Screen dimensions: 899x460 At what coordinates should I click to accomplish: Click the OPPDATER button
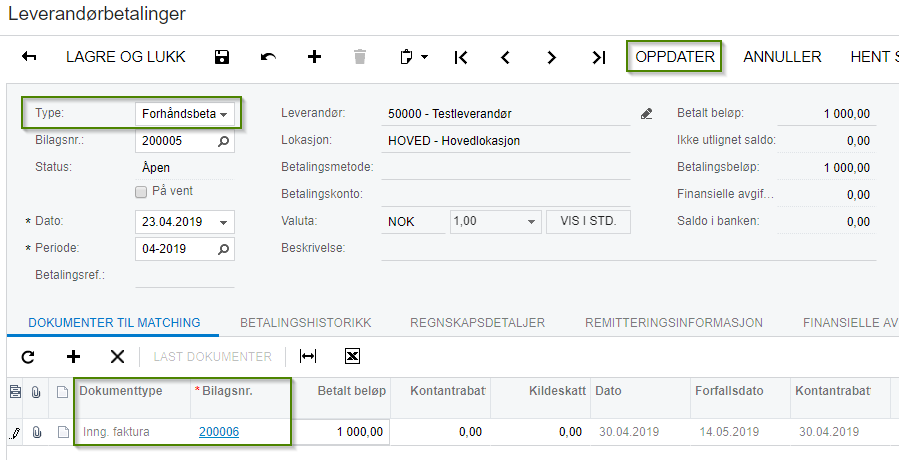[676, 57]
